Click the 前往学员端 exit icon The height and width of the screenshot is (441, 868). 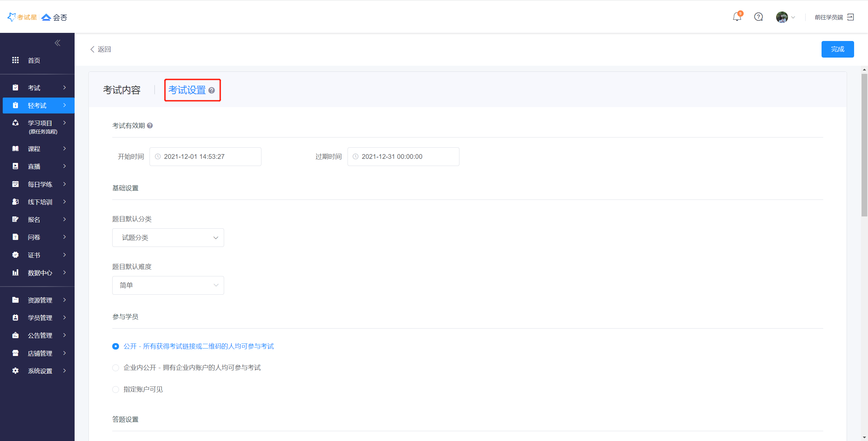[850, 17]
